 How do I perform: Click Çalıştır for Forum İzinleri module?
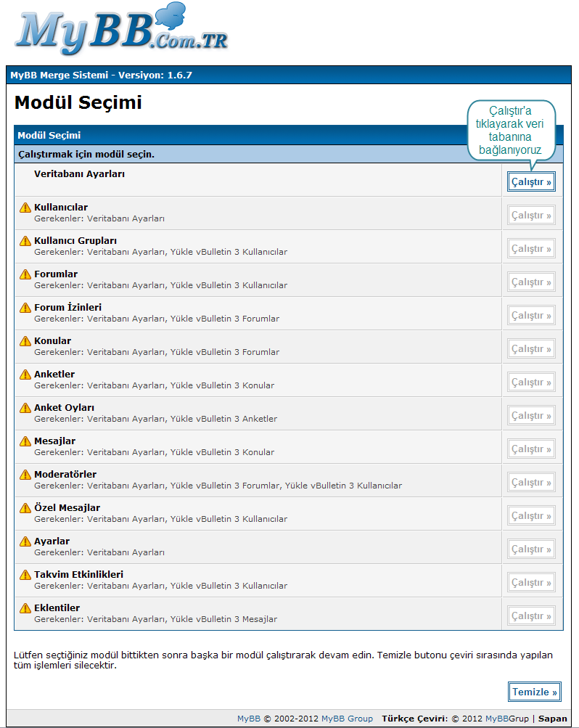click(x=531, y=316)
